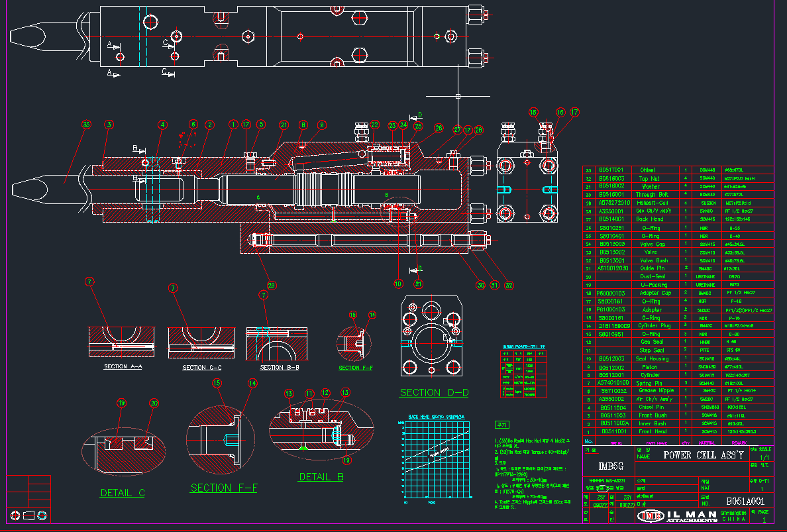Click the Valve Bush part name
The width and height of the screenshot is (787, 532).
point(653,260)
